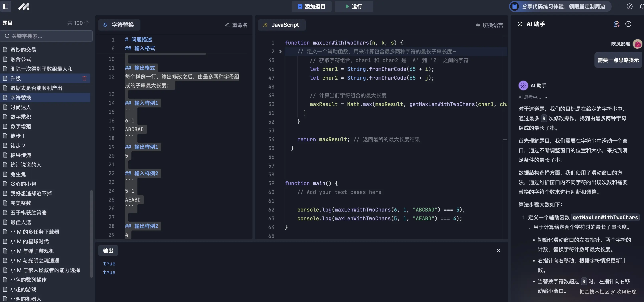Image resolution: width=644 pixels, height=302 pixels.
Task: Close the output panel with ×
Action: 499,250
